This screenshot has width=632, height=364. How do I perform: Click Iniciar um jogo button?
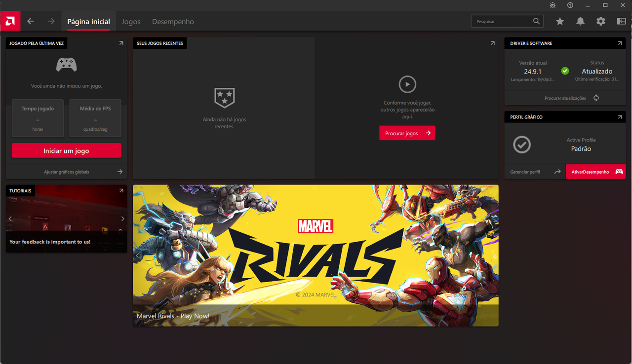coord(66,151)
